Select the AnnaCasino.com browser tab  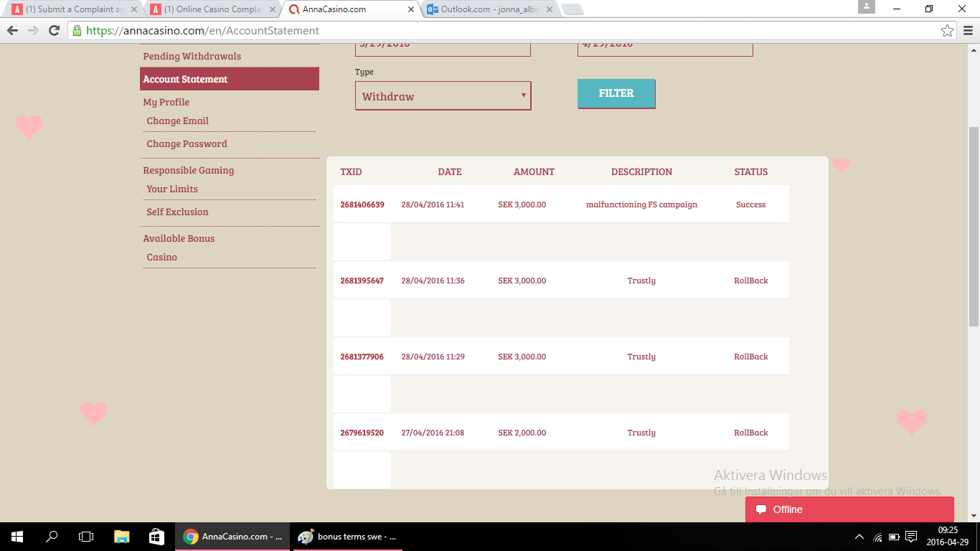(x=350, y=10)
